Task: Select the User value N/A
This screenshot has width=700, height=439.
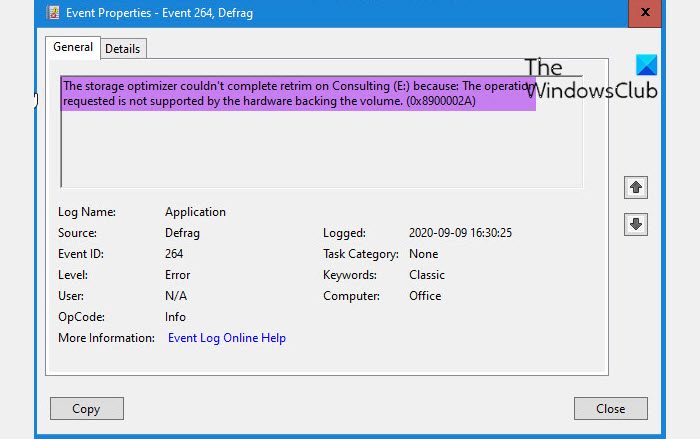Action: tap(175, 296)
